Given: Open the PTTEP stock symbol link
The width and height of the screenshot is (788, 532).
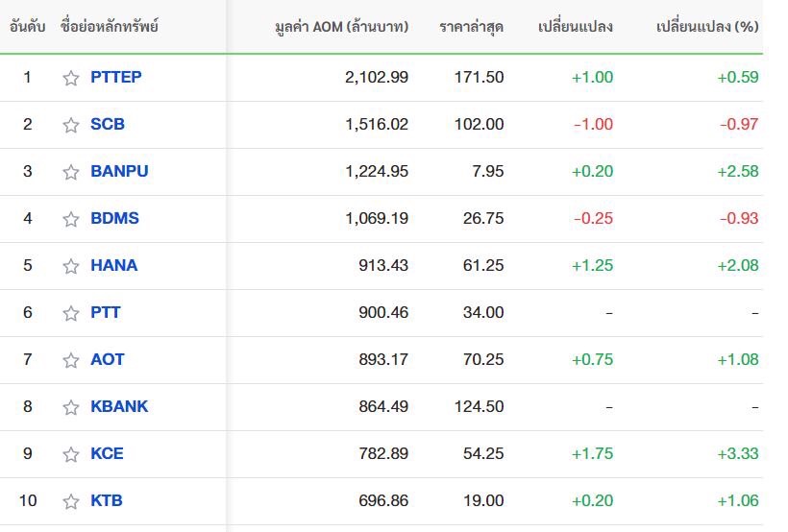Looking at the screenshot, I should tap(116, 77).
